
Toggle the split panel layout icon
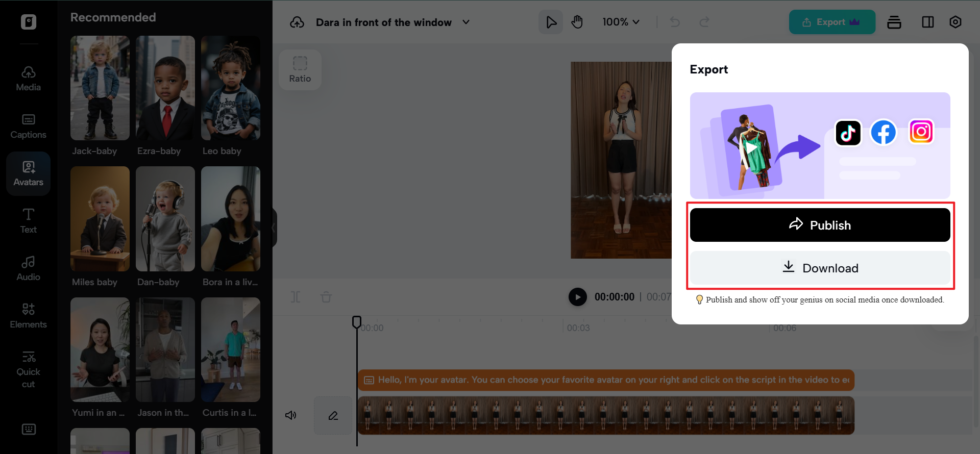pyautogui.click(x=928, y=22)
